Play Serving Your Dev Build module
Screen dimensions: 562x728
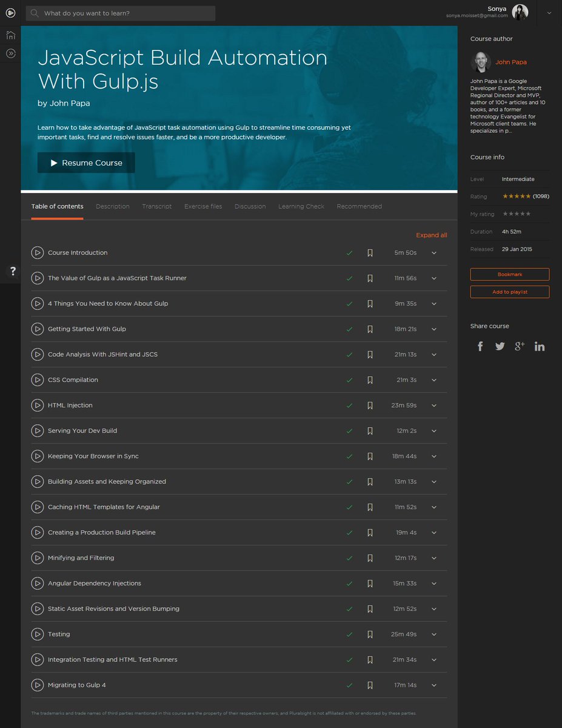[38, 431]
